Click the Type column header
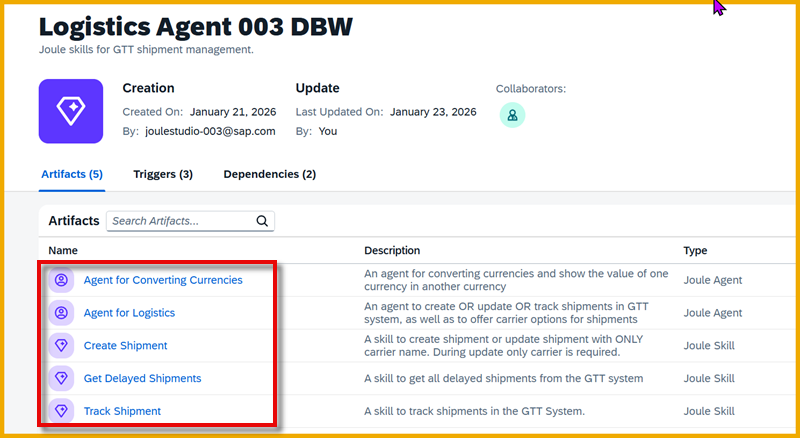This screenshot has width=800, height=438. [x=695, y=251]
